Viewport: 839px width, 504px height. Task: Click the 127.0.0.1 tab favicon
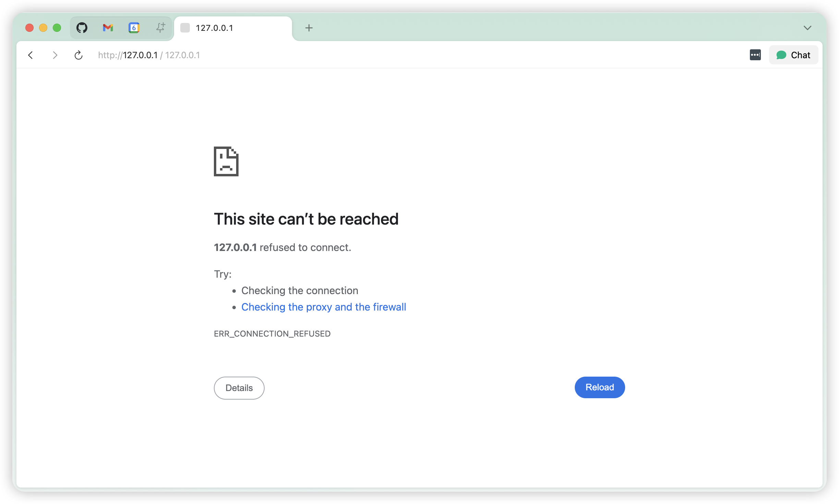[x=185, y=28]
